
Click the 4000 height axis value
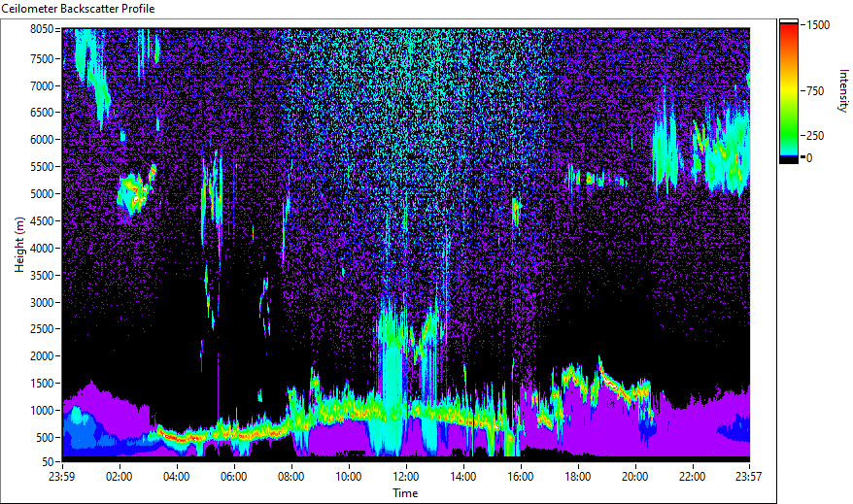tap(42, 249)
